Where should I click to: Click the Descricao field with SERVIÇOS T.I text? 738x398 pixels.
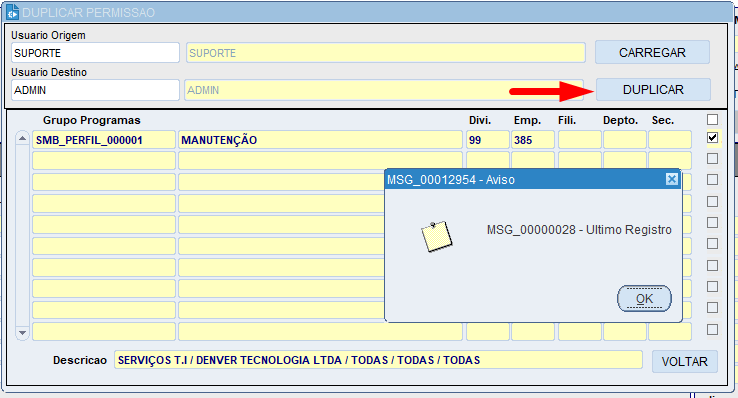pyautogui.click(x=378, y=360)
